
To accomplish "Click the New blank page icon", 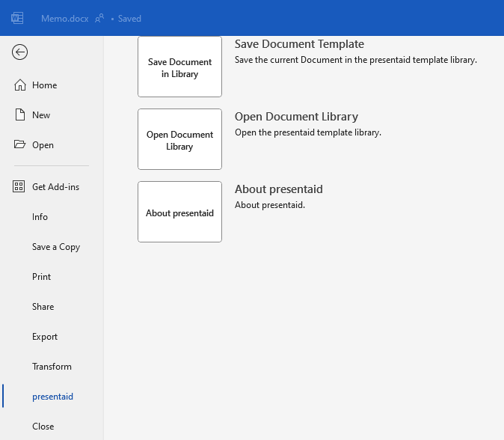I will click(x=20, y=114).
